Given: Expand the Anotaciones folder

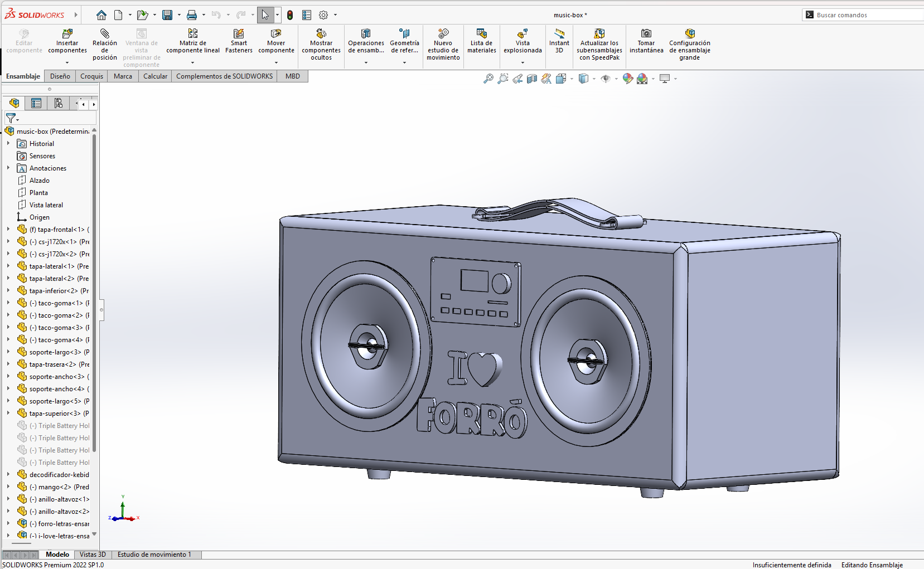Looking at the screenshot, I should pos(8,168).
